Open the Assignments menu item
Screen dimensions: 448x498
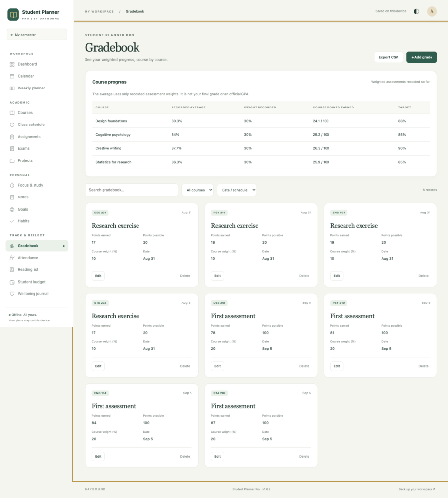click(37, 137)
